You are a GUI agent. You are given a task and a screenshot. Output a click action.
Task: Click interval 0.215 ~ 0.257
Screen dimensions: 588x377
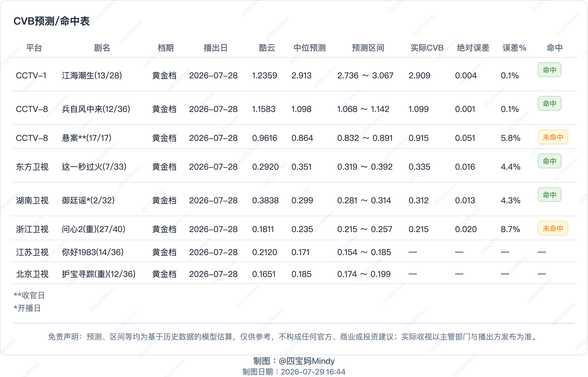click(x=365, y=229)
